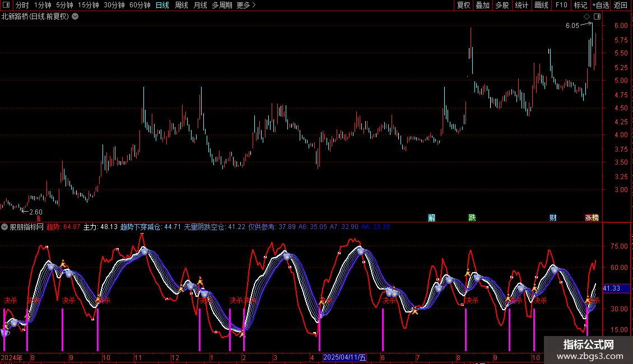The image size is (633, 364).
Task: Click the 6.00 price axis label
Action: tap(621, 25)
